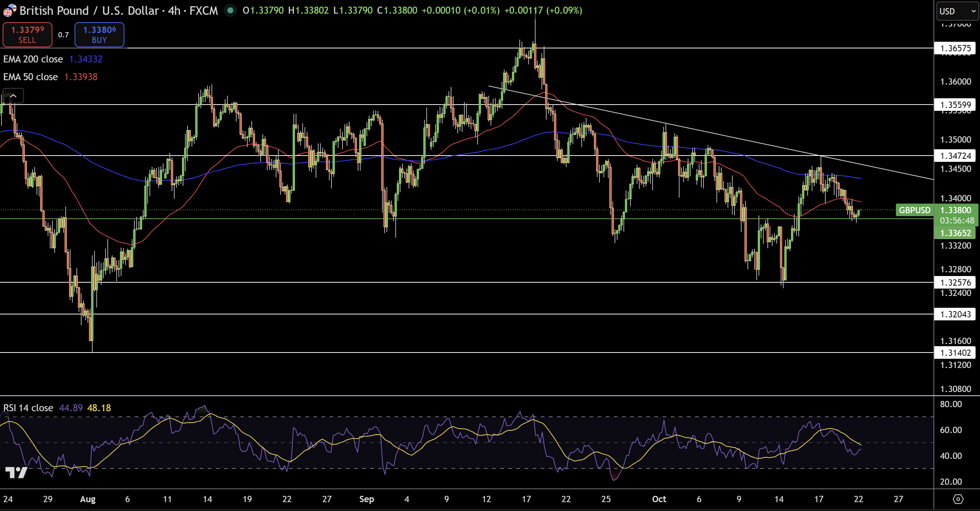Click the 1.36575 horizontal line price label
Screen dimensions: 980x511
[955, 48]
